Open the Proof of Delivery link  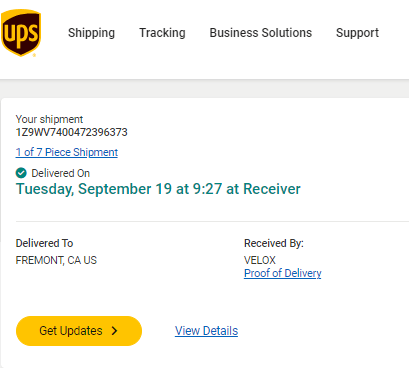coord(283,273)
